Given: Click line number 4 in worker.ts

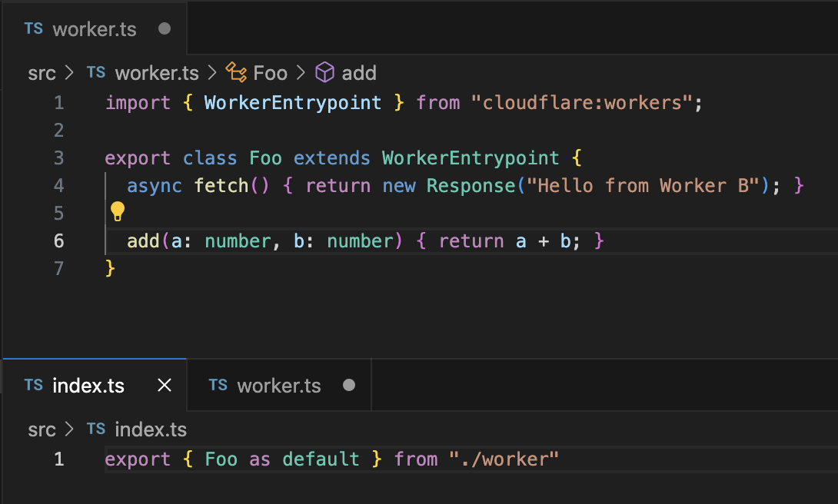Looking at the screenshot, I should [58, 186].
